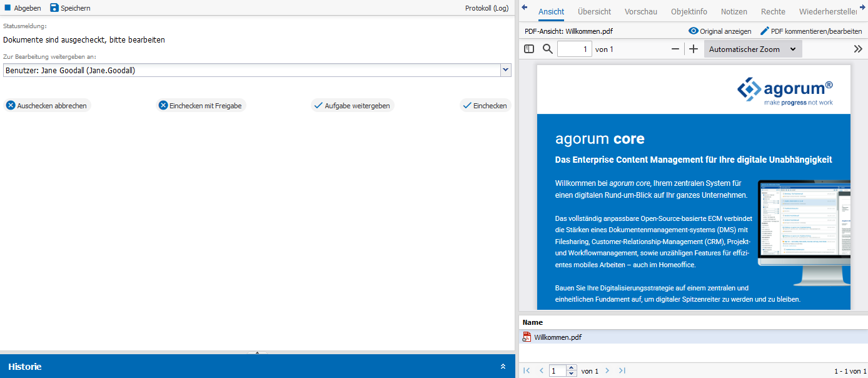Click the agorum logo in PDF
Viewport: 868px width, 378px height.
(785, 91)
